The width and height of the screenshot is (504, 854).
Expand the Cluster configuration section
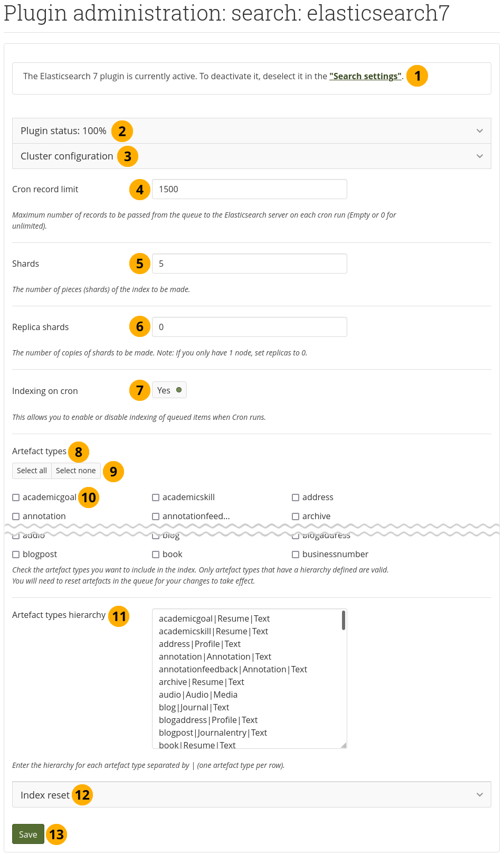[251, 156]
